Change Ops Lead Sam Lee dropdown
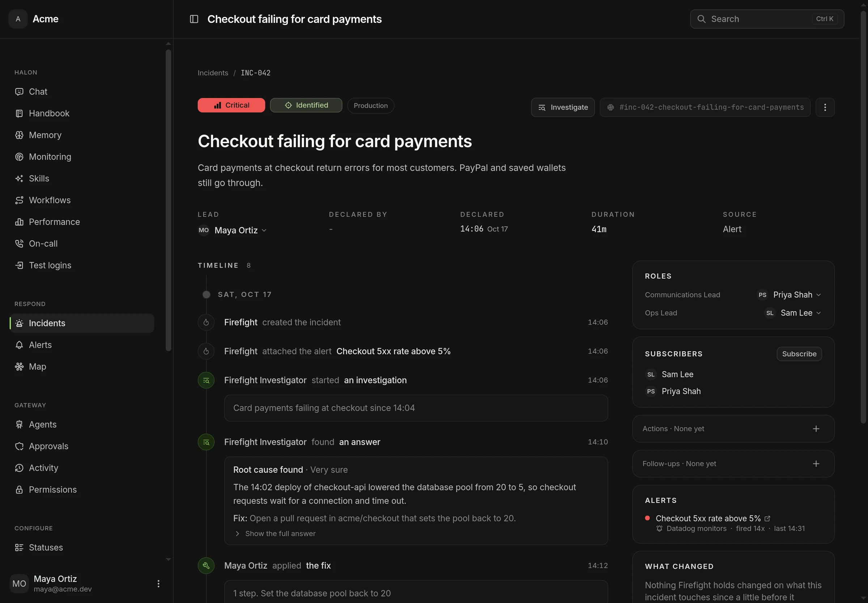 [x=793, y=313]
